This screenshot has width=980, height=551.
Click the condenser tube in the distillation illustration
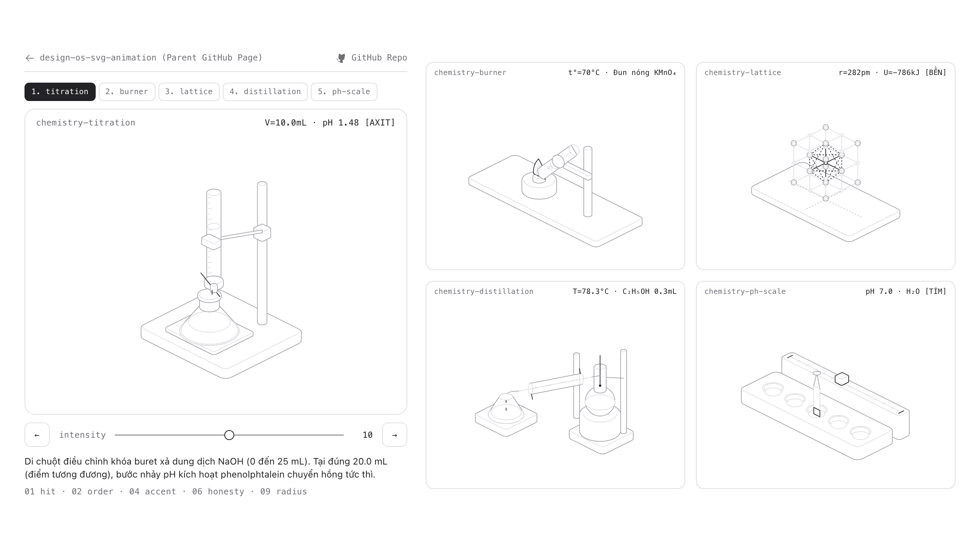pyautogui.click(x=556, y=384)
